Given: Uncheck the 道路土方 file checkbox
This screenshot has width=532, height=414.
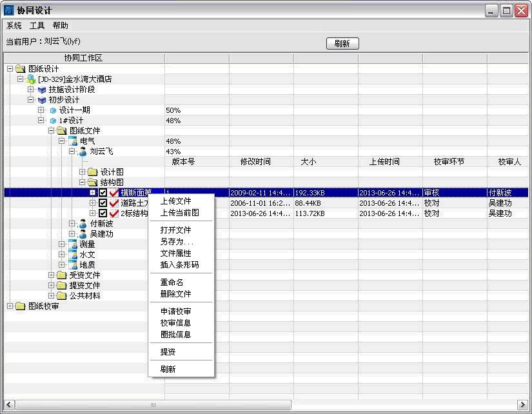Looking at the screenshot, I should [102, 203].
